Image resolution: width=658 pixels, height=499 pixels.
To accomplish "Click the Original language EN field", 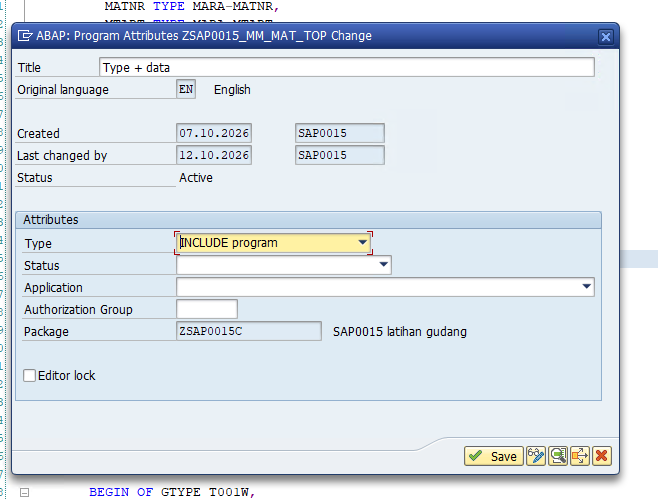I will [x=186, y=89].
